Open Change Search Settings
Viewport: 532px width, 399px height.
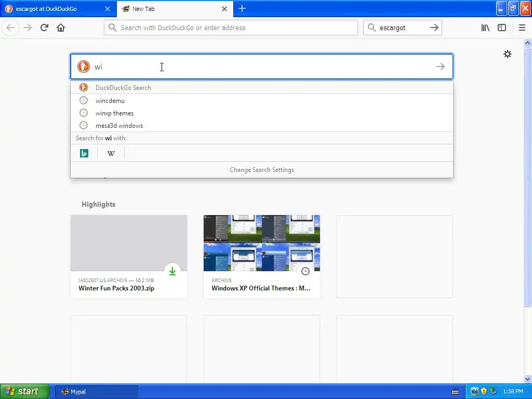point(262,170)
